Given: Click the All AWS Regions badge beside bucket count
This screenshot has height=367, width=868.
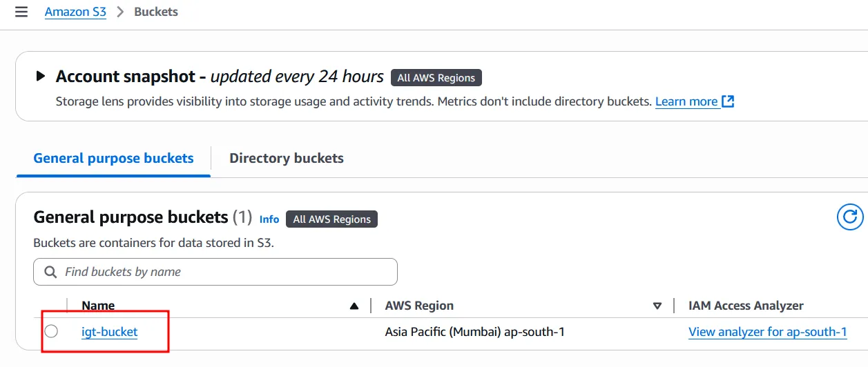Looking at the screenshot, I should click(x=332, y=219).
